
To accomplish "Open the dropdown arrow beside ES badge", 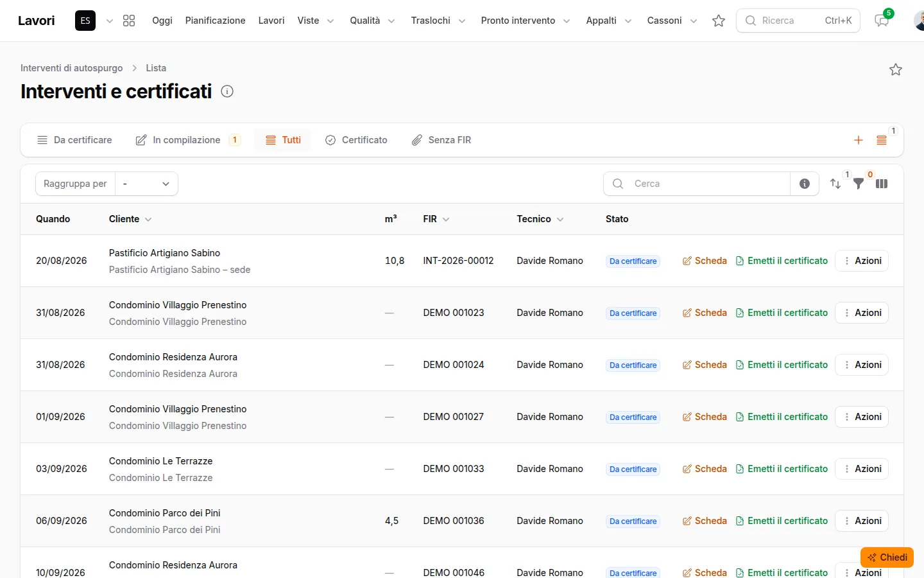I will tap(110, 21).
